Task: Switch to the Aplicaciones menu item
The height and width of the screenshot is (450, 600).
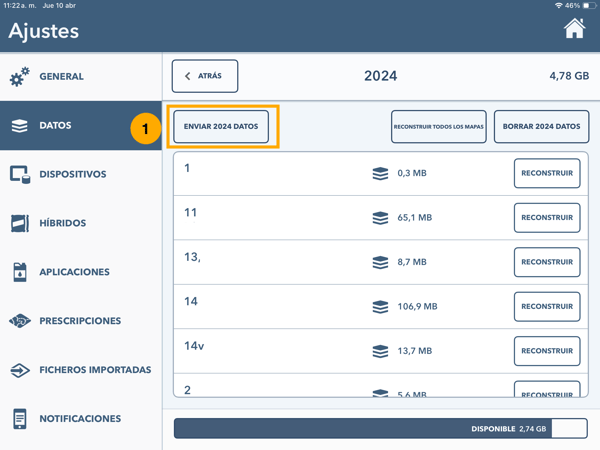Action: (81, 272)
